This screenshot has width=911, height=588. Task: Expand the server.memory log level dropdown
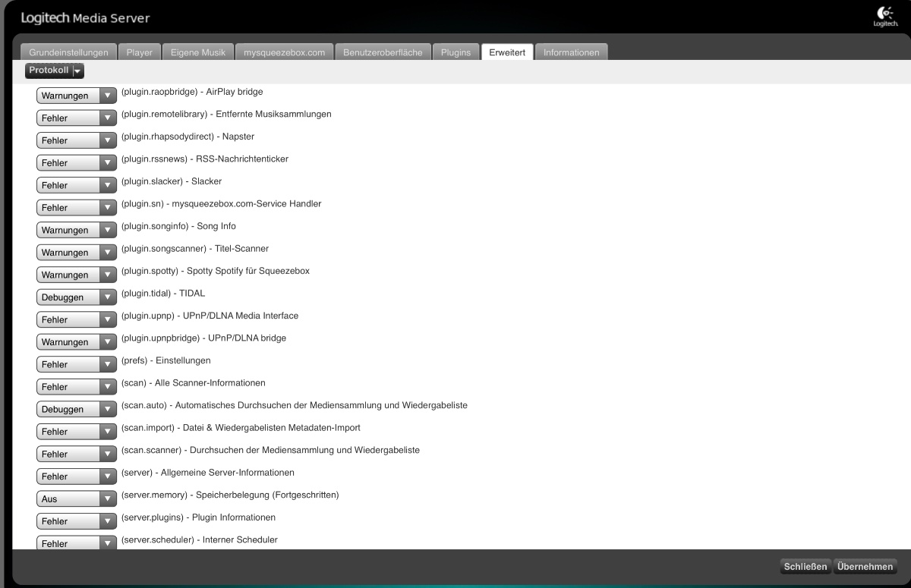click(76, 499)
